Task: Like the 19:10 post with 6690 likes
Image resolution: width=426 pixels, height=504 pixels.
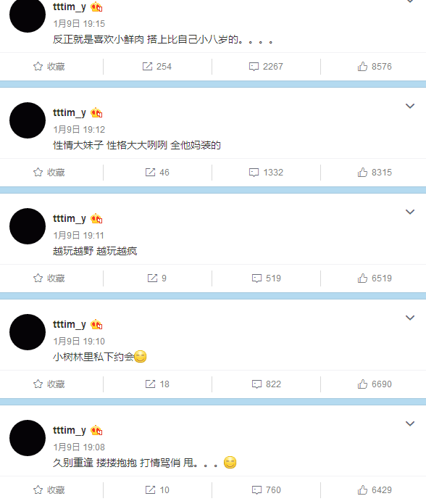Action: tap(375, 384)
